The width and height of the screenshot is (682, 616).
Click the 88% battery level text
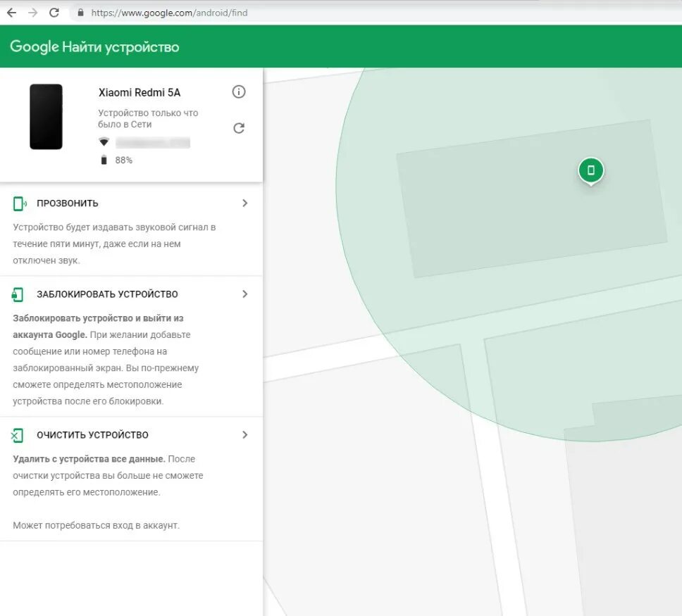click(x=123, y=160)
